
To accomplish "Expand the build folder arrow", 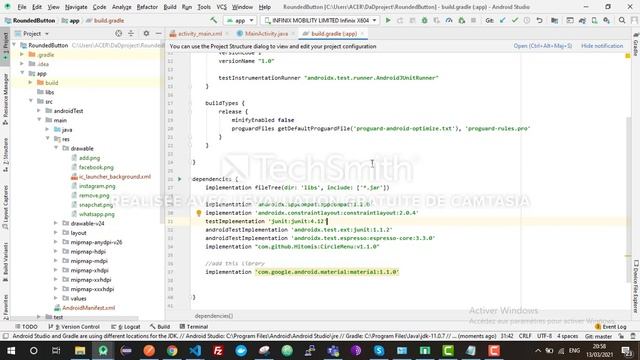I will coord(31,82).
